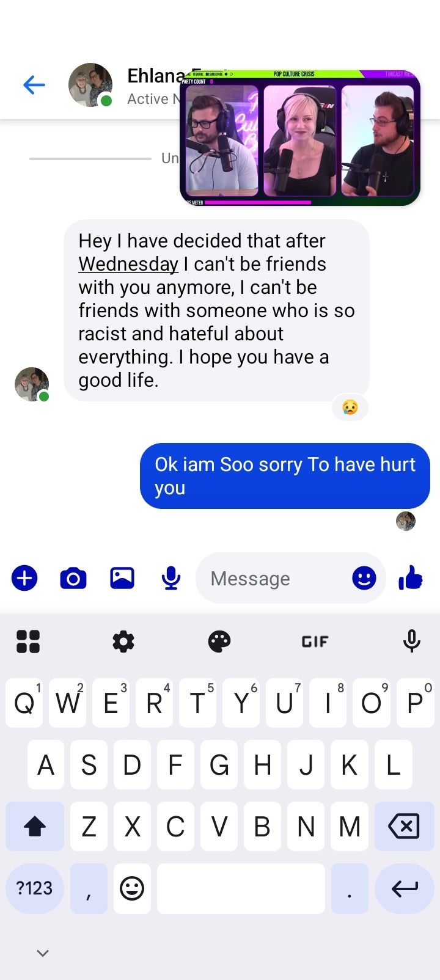Tap the keyboard emoji smiley key
This screenshot has height=980, width=440.
point(132,888)
